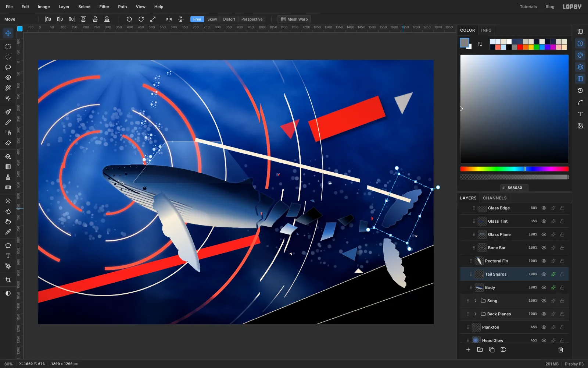Select the Clone Stamp tool
588x368 pixels.
(8, 177)
